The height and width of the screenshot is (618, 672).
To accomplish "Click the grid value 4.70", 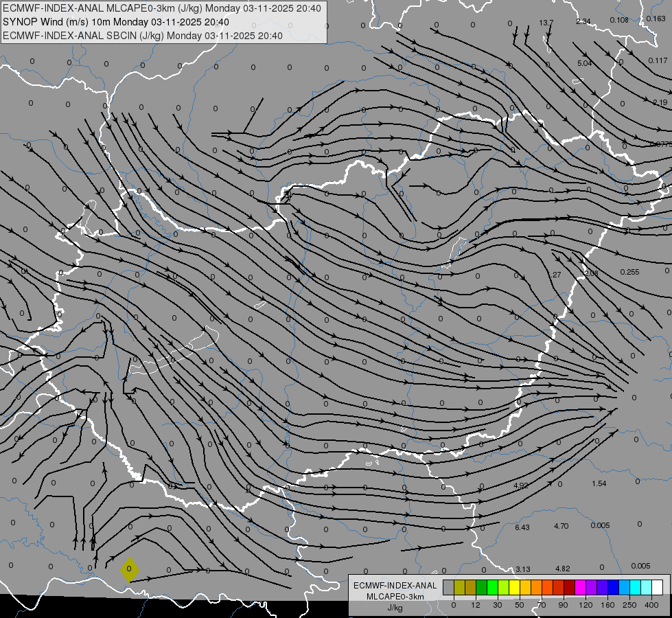I will click(x=561, y=526).
